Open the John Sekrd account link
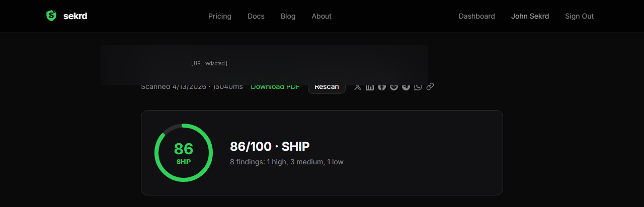 (530, 16)
